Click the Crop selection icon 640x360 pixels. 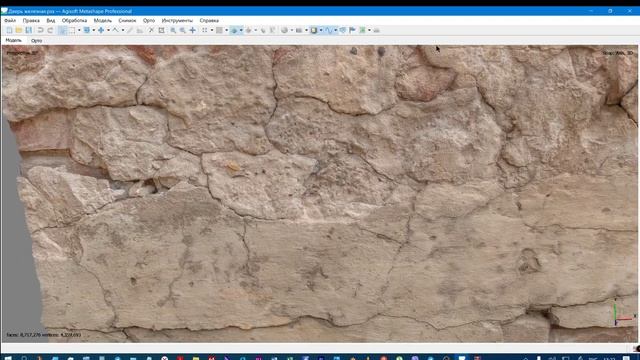click(x=161, y=30)
